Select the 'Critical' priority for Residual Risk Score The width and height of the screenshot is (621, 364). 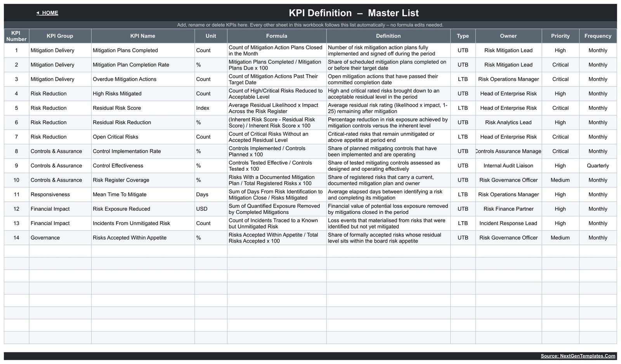pyautogui.click(x=560, y=108)
